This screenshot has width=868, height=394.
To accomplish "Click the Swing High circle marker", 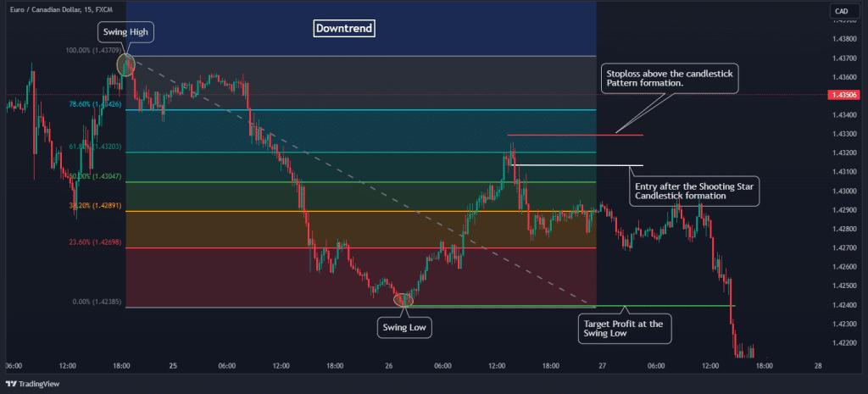I will [x=125, y=64].
